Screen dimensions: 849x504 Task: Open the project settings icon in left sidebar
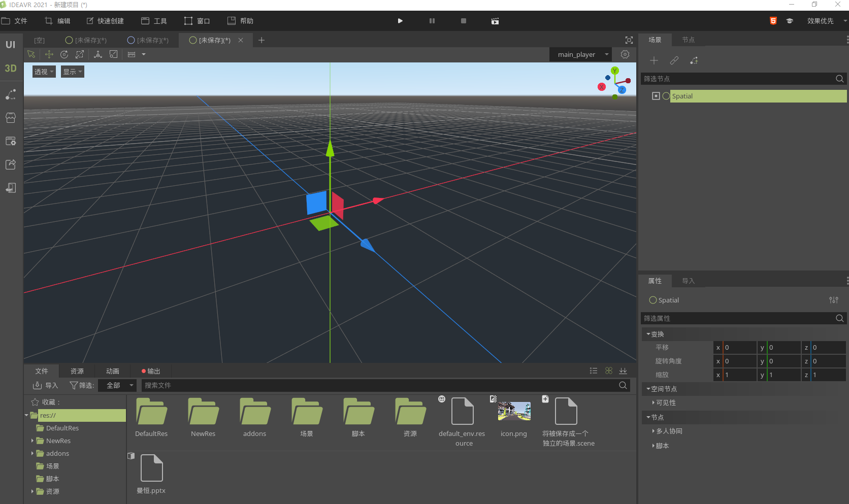click(11, 141)
